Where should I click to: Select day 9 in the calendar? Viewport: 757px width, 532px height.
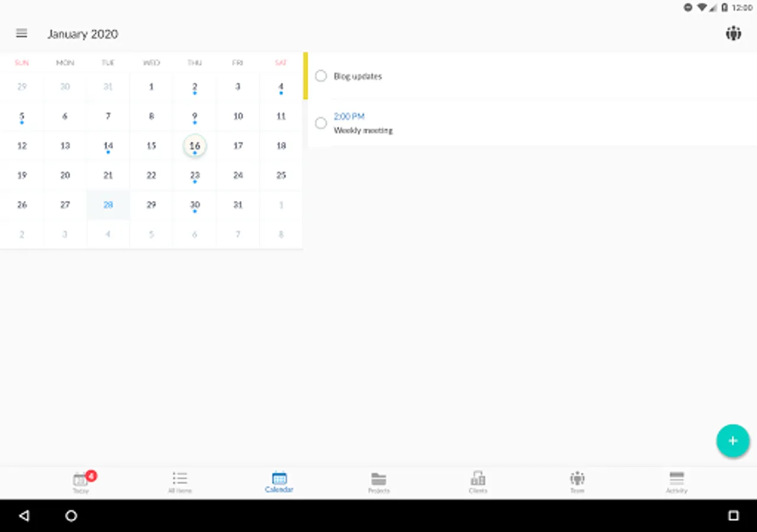click(x=195, y=116)
